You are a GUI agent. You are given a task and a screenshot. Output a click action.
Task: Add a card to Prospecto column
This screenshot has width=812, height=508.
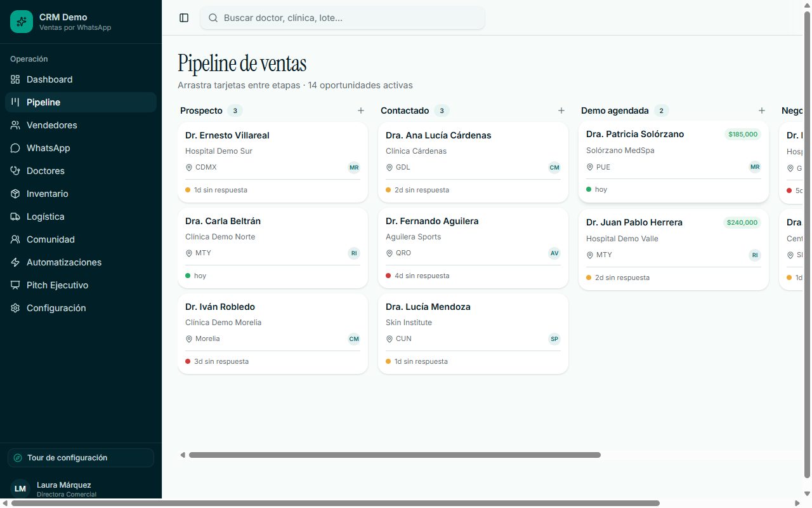(x=361, y=110)
